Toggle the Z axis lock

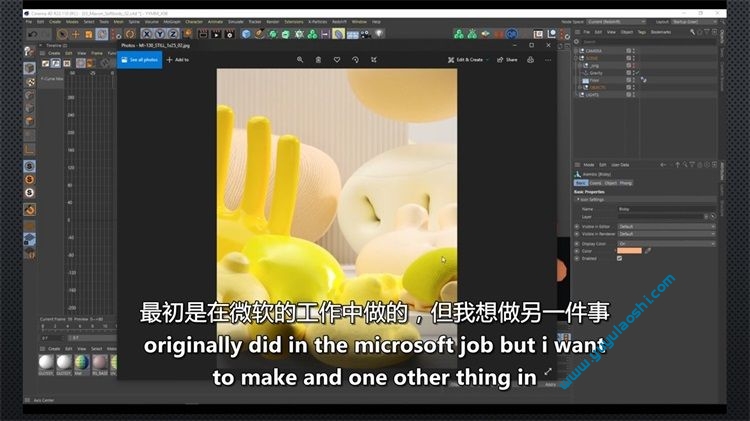(173, 34)
